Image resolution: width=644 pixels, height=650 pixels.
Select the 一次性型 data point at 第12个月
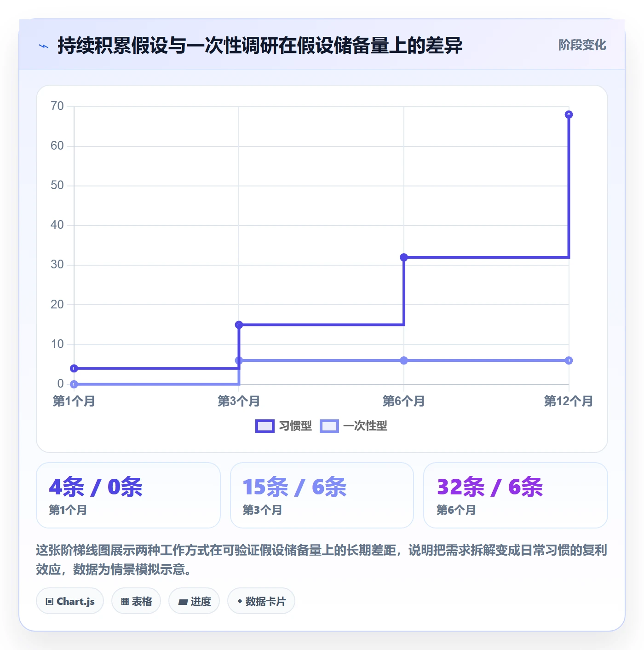click(x=569, y=360)
